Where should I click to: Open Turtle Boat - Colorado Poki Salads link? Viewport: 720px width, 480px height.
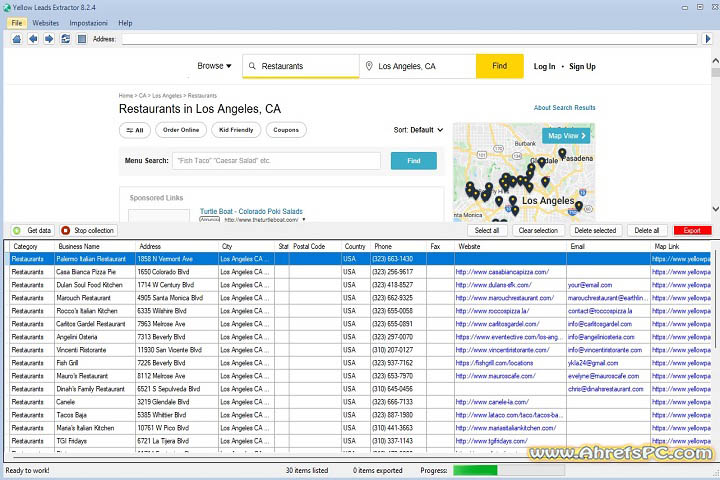(251, 211)
